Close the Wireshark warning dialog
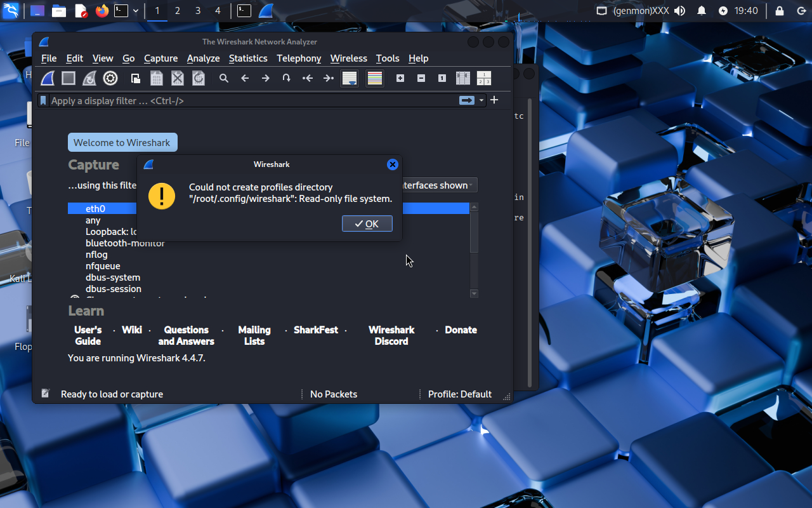This screenshot has height=508, width=812. [x=393, y=164]
